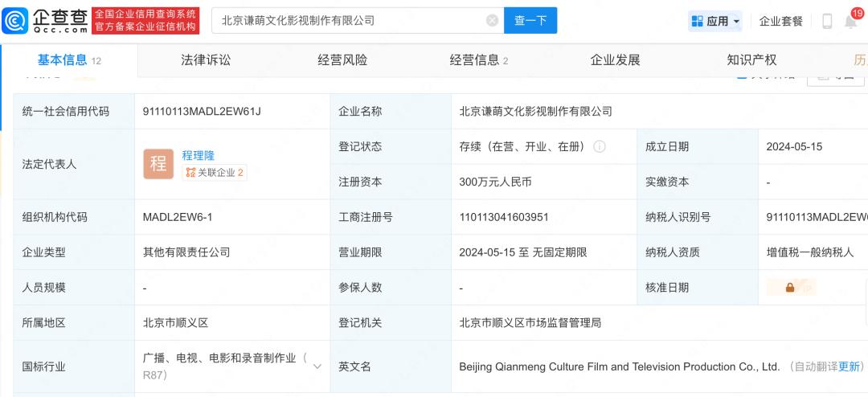Viewport: 868px width, 397px height.
Task: Click the info icon beside 存续 status
Action: (x=600, y=147)
